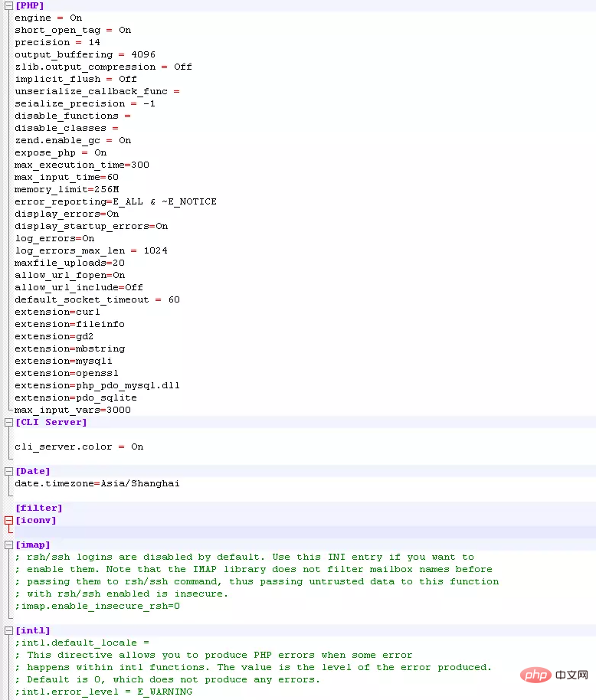The image size is (596, 700).
Task: Click the max_input_vars=3000 line
Action: (72, 410)
